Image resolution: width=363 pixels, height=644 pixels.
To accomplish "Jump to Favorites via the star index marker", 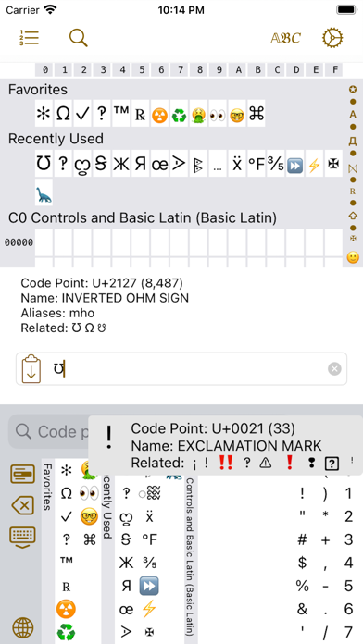I will click(x=352, y=89).
